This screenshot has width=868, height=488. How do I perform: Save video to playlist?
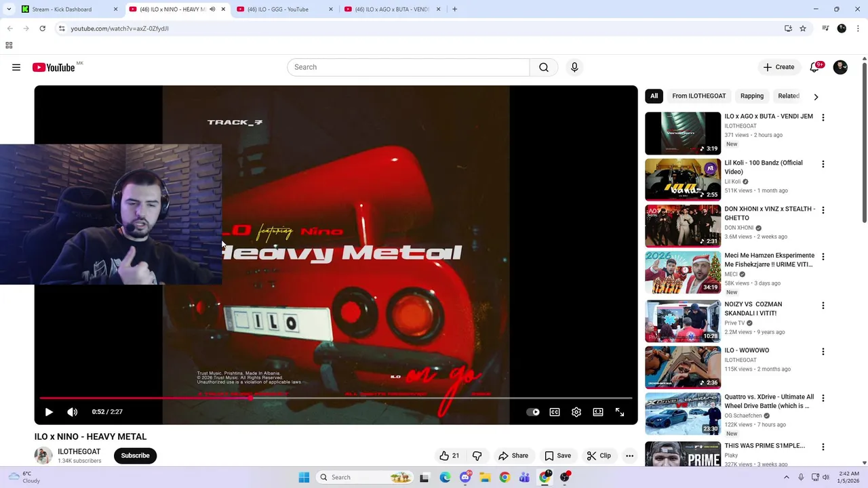coord(557,455)
